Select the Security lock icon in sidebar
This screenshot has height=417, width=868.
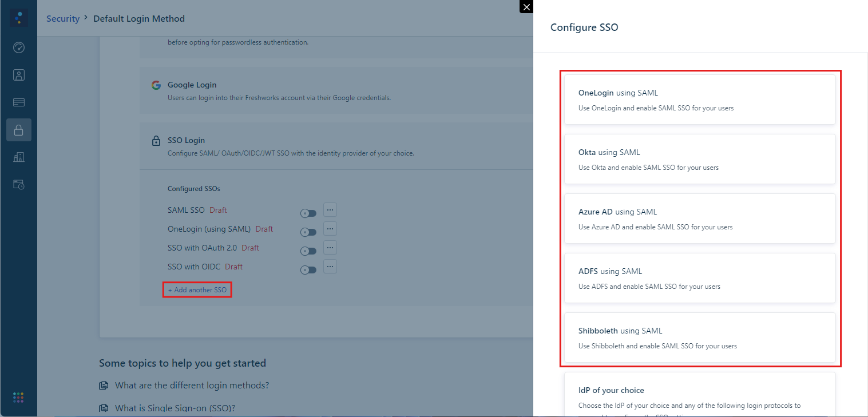click(19, 130)
